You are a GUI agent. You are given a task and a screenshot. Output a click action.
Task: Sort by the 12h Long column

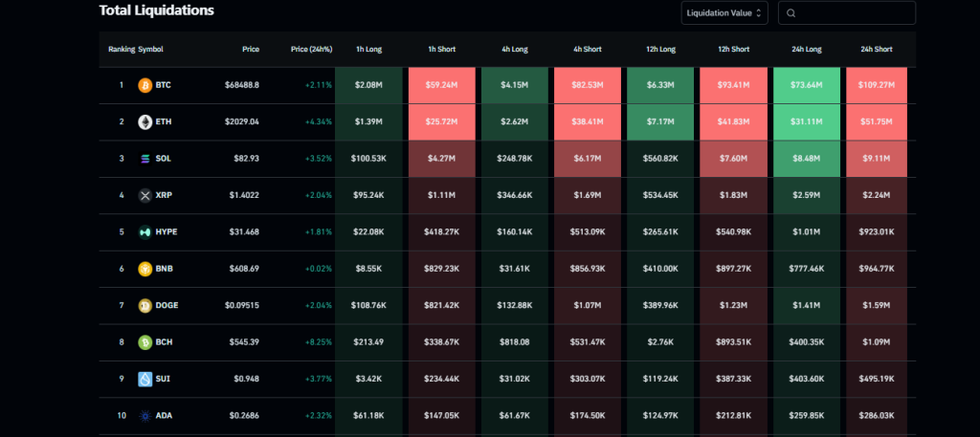point(659,49)
